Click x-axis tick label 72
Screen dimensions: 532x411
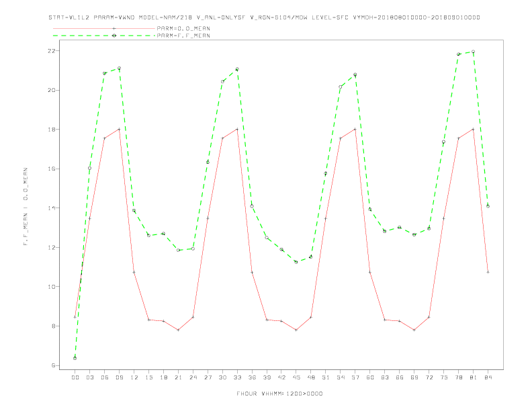[429, 377]
